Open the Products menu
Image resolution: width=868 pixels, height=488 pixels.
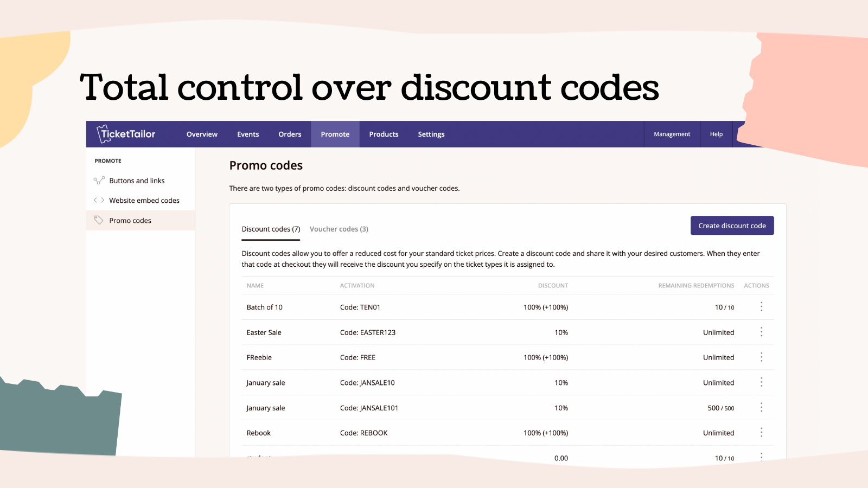(x=384, y=134)
